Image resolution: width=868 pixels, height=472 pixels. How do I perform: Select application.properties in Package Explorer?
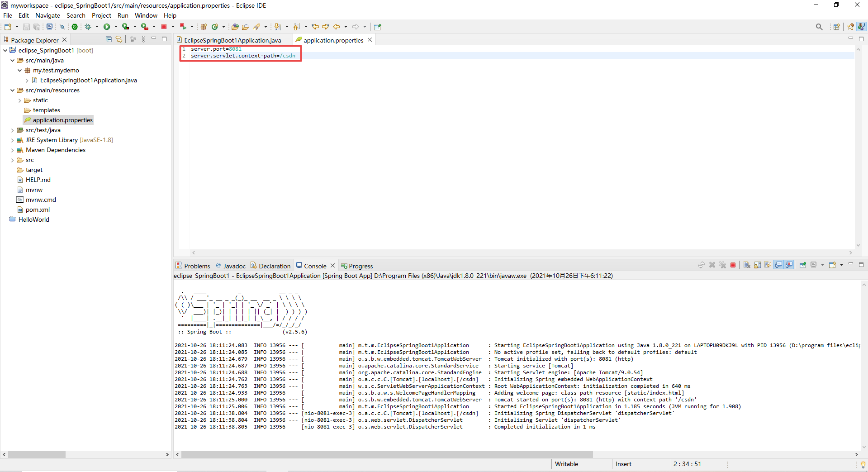pos(62,120)
